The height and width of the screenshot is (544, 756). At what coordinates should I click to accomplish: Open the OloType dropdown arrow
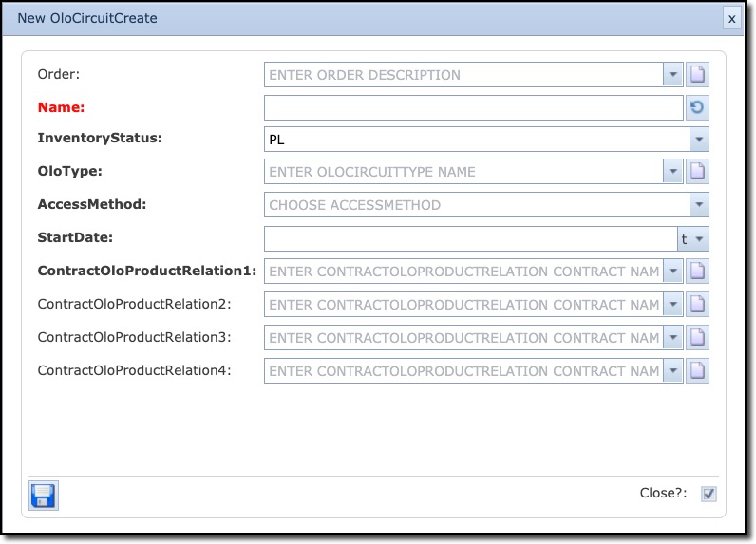(673, 172)
